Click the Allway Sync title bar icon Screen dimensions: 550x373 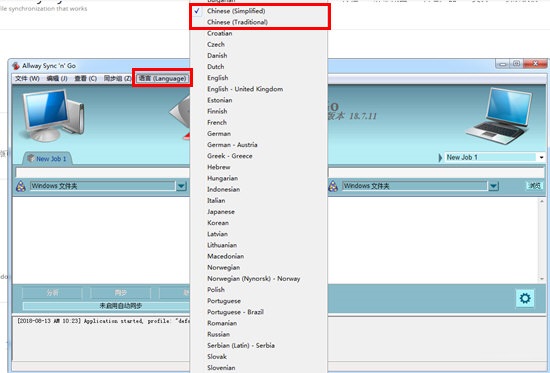[16, 66]
